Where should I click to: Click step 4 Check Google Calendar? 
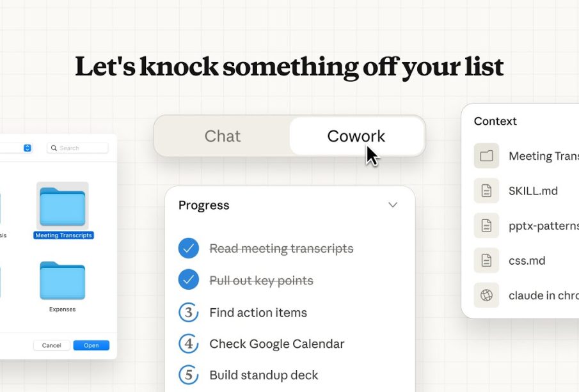276,344
